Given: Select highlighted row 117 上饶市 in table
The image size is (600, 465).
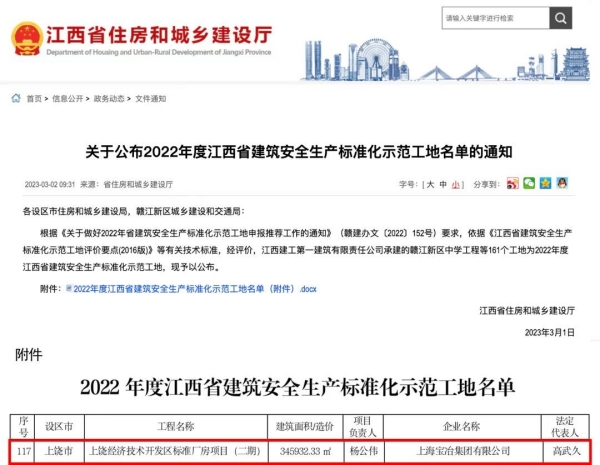Looking at the screenshot, I should pos(299,450).
